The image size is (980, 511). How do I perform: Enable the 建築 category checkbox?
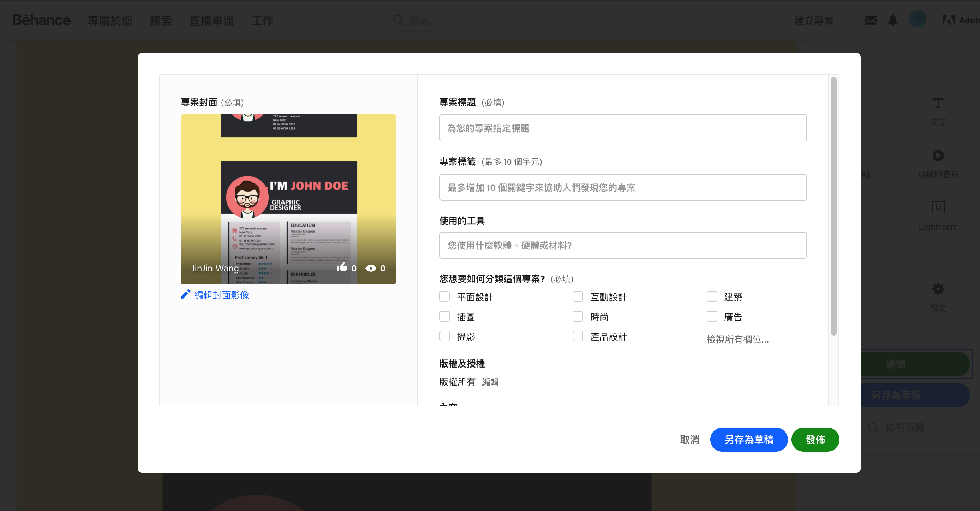711,296
